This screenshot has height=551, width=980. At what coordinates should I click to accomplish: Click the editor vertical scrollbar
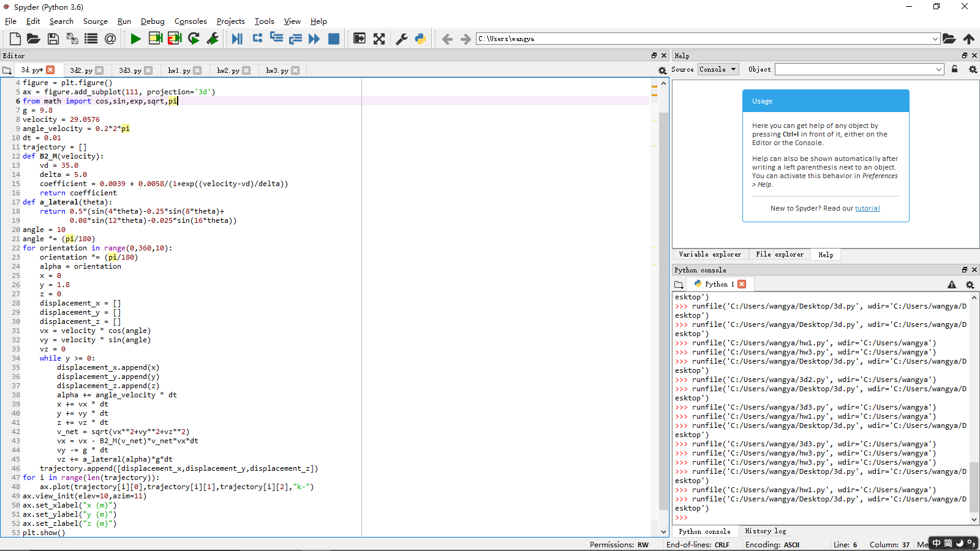tap(663, 306)
